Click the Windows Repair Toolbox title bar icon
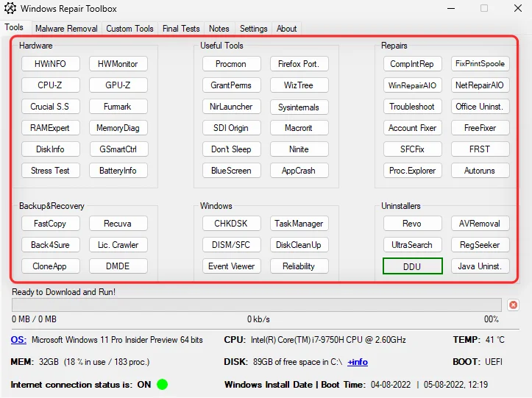532x398 pixels. tap(10, 9)
